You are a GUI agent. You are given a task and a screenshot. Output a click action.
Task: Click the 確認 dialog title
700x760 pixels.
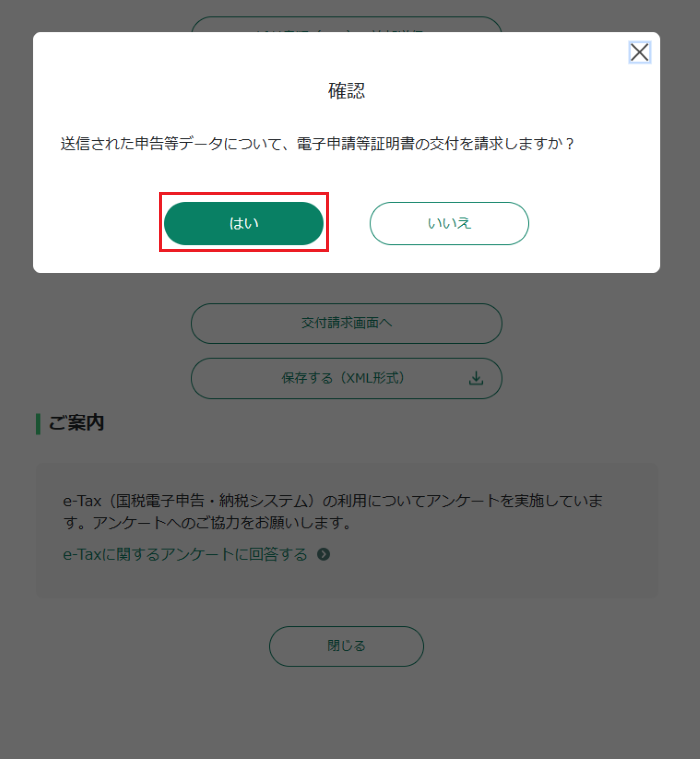(x=347, y=91)
